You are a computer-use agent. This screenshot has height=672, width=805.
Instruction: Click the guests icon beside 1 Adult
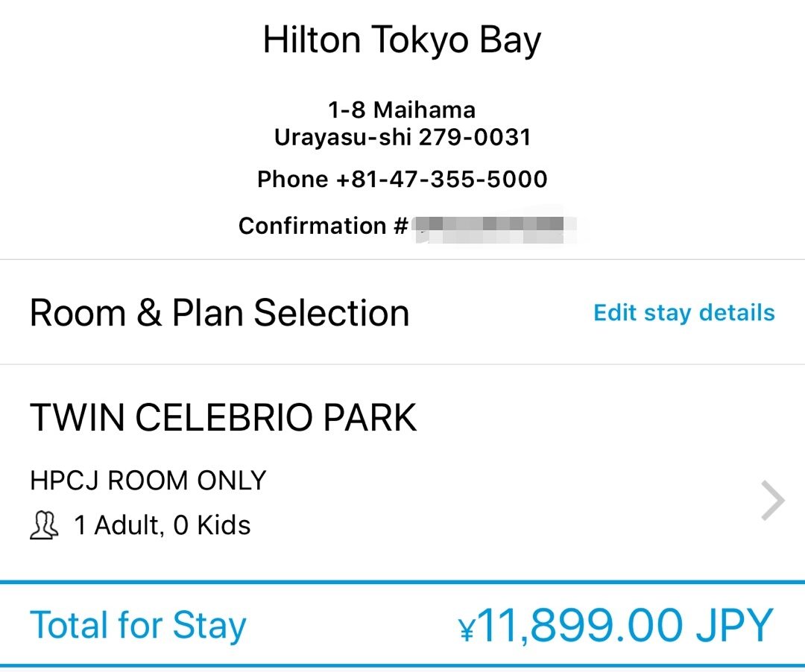tap(44, 525)
